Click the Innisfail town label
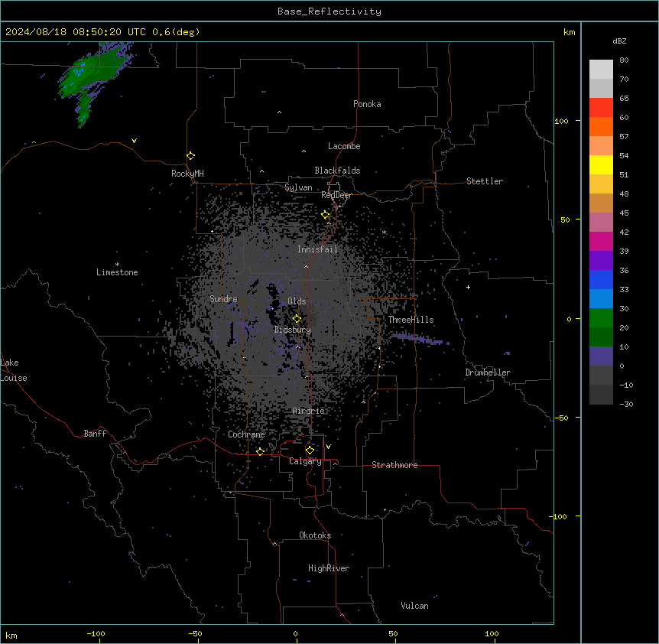659x644 pixels. pyautogui.click(x=317, y=249)
